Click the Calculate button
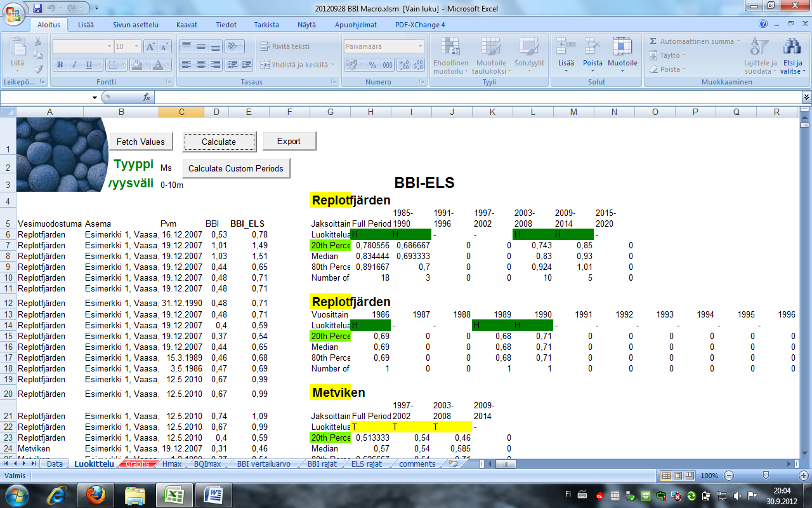This screenshot has width=812, height=508. tap(219, 142)
